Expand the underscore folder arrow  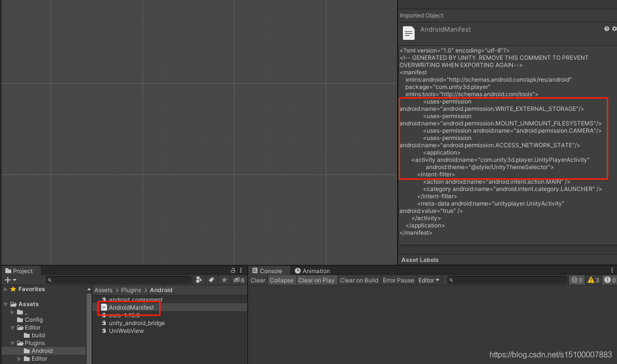(x=13, y=312)
